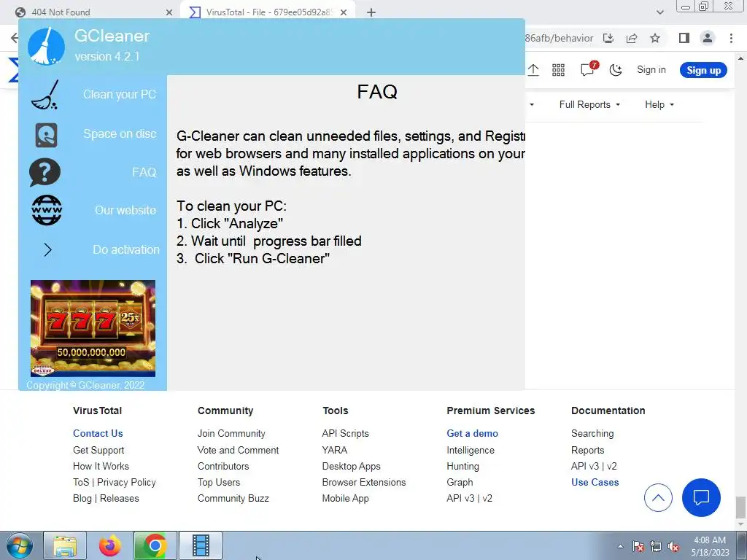Open the YARA tools link
This screenshot has width=747, height=560.
point(334,450)
